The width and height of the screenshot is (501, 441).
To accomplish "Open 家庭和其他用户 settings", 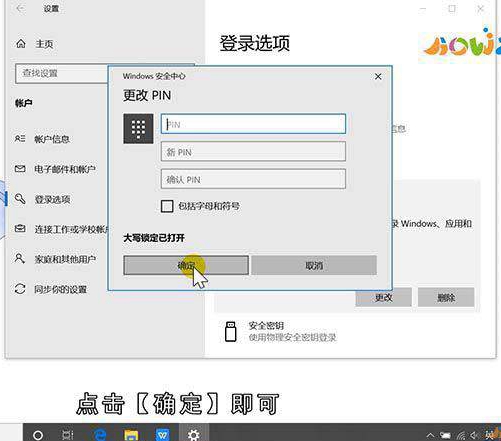I will [x=65, y=259].
